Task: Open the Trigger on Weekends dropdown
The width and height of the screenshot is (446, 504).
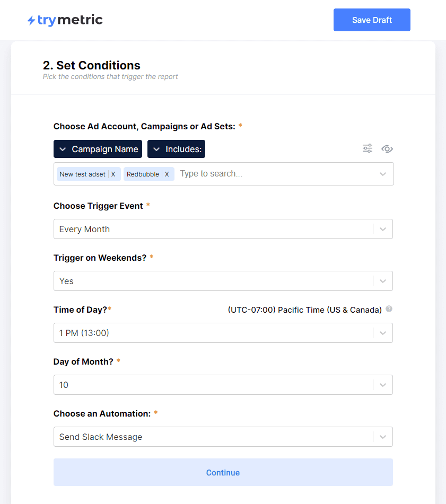Action: 223,281
